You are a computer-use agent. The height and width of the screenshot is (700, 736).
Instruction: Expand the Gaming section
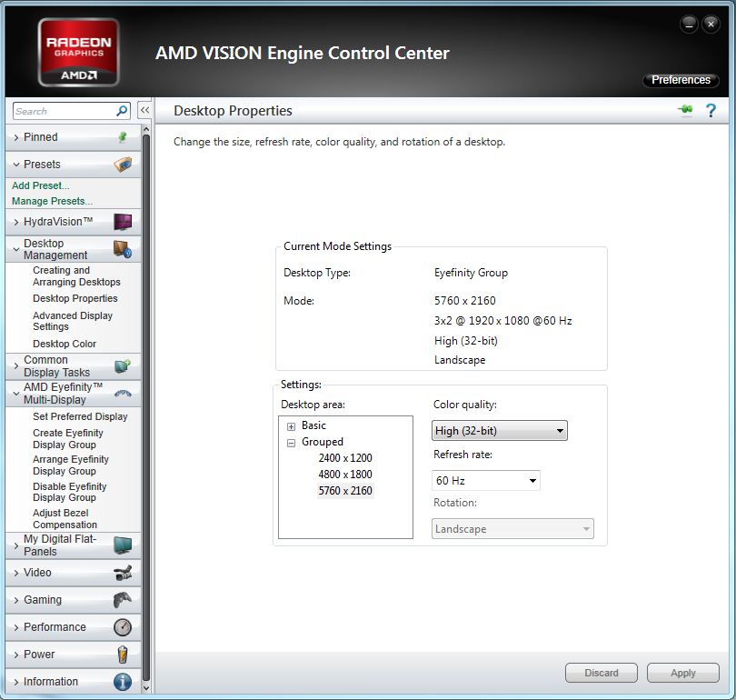pyautogui.click(x=16, y=600)
